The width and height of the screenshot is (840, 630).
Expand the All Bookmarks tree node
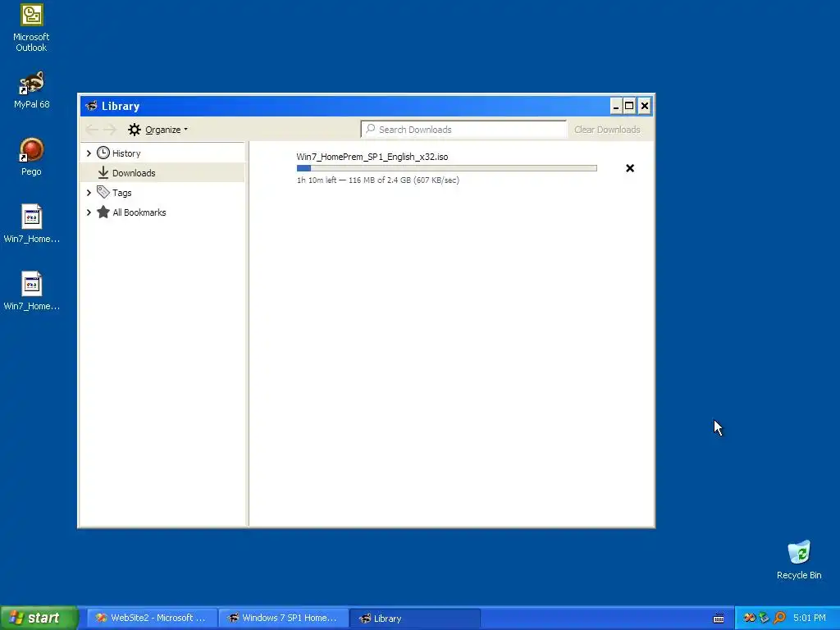tap(89, 212)
